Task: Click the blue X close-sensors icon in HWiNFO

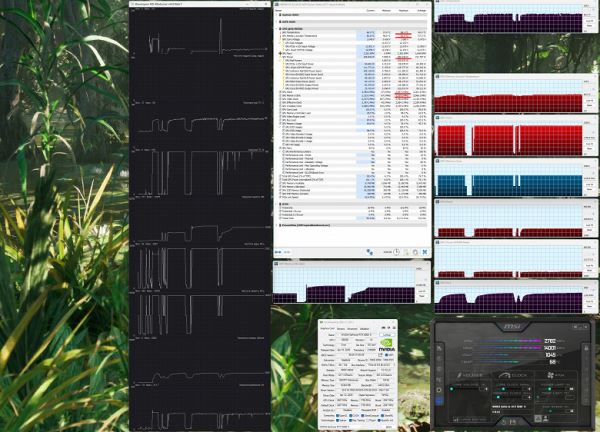Action: pos(425,252)
